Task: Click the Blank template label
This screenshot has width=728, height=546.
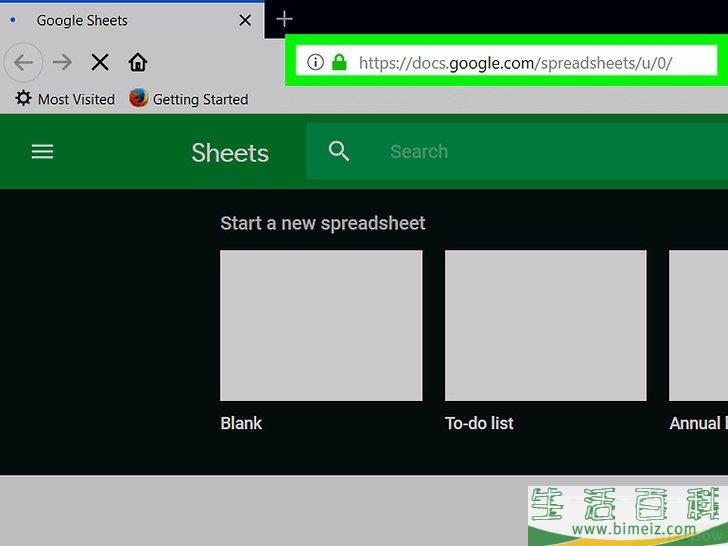Action: pyautogui.click(x=241, y=423)
